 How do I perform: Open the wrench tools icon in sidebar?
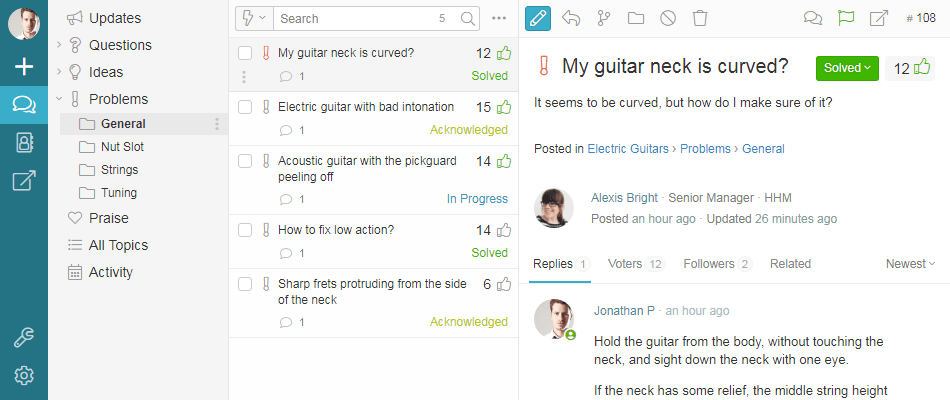tap(24, 338)
